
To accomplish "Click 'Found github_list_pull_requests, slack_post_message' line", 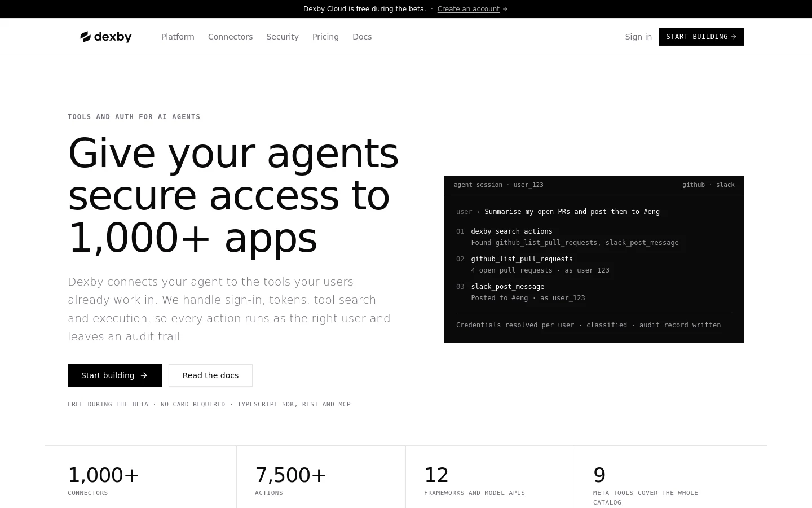I will [575, 243].
